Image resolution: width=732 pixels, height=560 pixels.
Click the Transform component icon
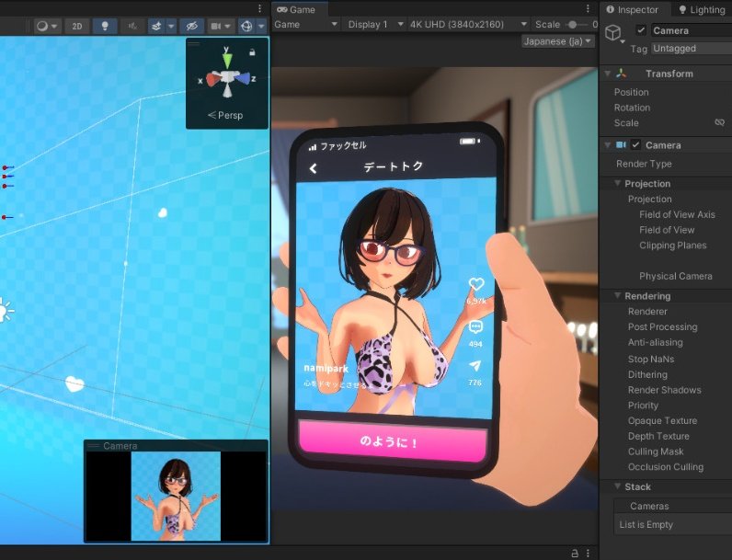coord(622,74)
